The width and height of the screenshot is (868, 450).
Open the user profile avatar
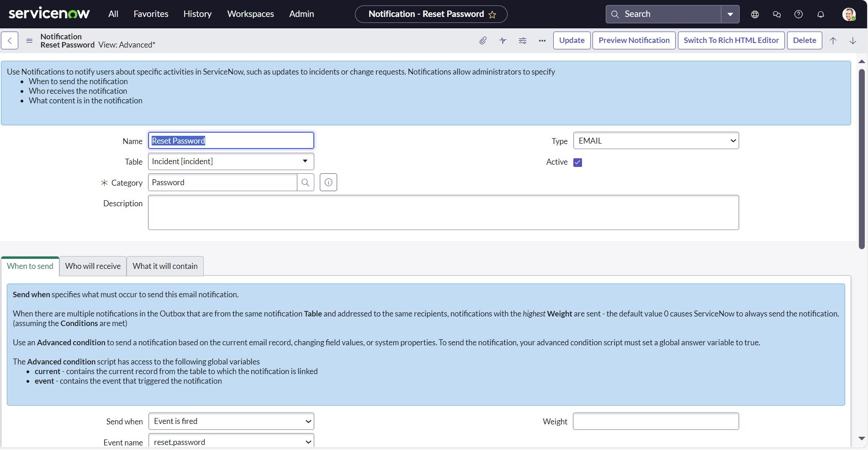coord(849,14)
